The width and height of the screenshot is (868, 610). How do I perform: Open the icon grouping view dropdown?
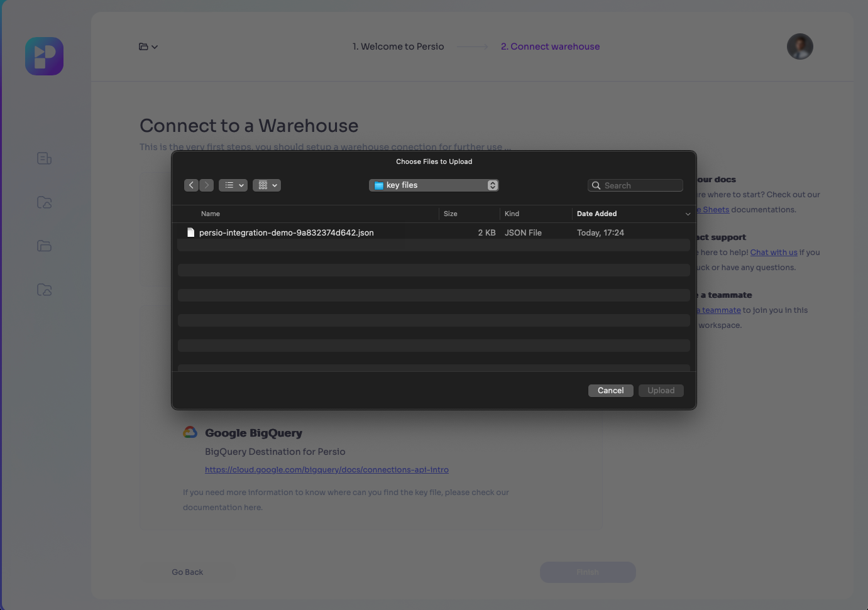[x=266, y=185]
